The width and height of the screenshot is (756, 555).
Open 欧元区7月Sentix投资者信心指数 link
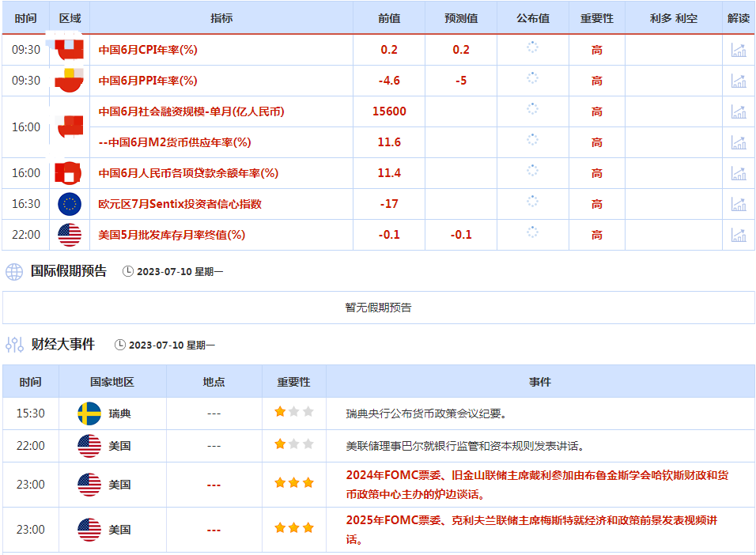pos(180,204)
